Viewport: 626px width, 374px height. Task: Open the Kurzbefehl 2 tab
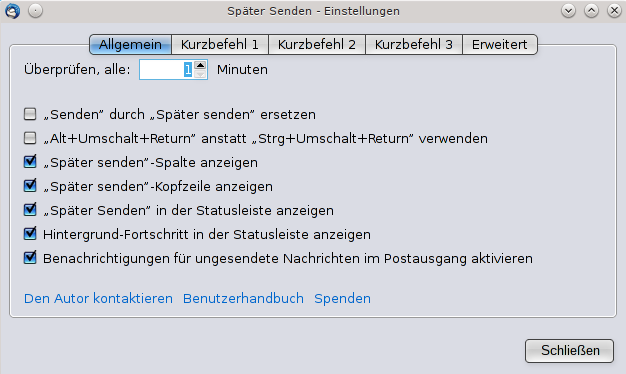(317, 44)
